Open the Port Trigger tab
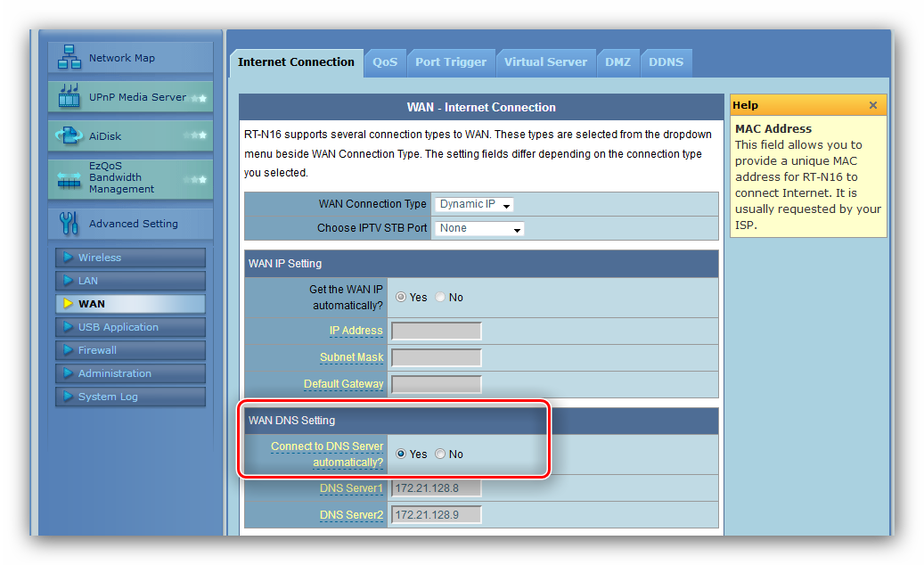 point(451,62)
